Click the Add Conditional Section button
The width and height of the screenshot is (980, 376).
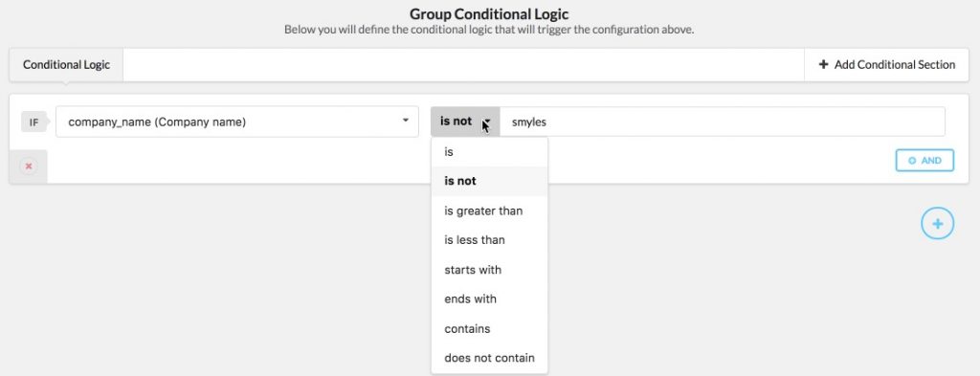[x=886, y=65]
